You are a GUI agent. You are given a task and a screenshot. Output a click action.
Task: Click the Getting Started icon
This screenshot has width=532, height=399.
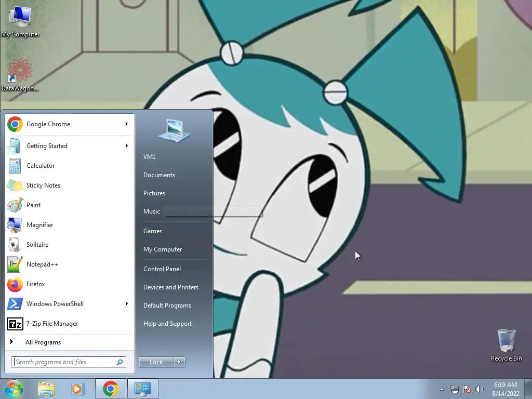point(15,146)
